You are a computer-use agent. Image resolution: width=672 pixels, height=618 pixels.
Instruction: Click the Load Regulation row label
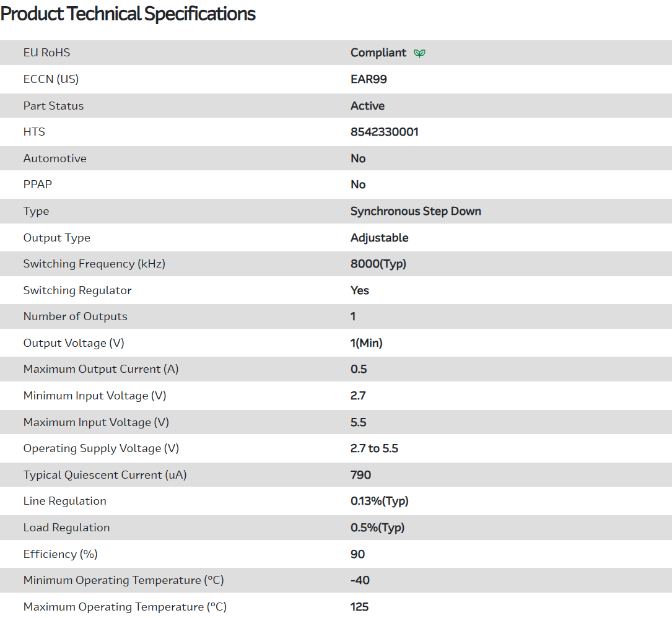pyautogui.click(x=66, y=528)
